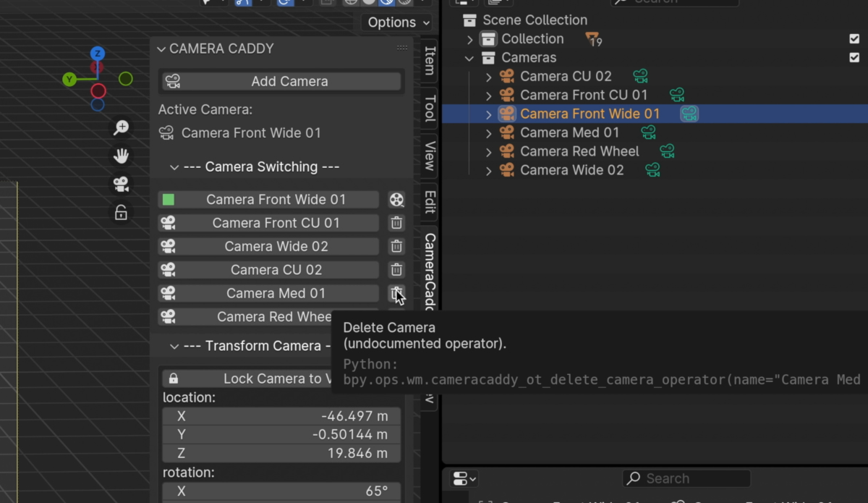Switch to Camera Med 01 in Camera Switching

[x=268, y=293]
